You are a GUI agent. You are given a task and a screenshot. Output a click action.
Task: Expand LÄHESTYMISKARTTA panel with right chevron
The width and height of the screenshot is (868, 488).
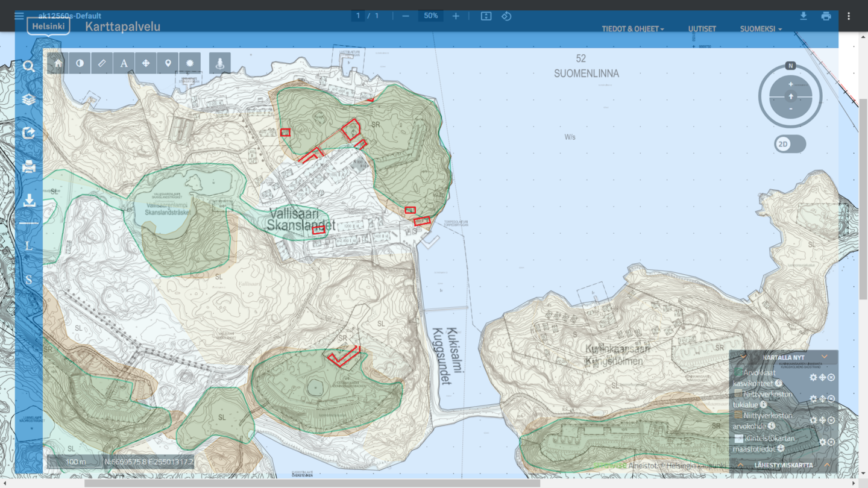coord(827,465)
